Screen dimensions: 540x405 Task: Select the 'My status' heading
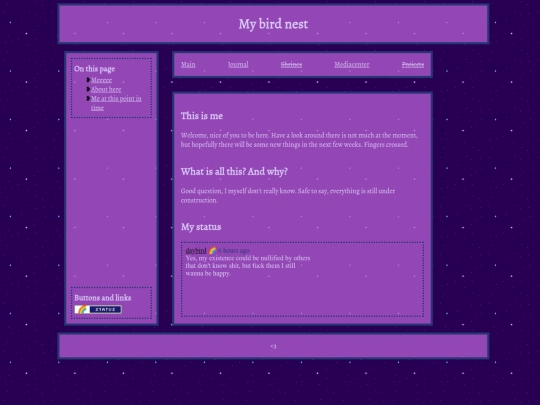coord(201,227)
